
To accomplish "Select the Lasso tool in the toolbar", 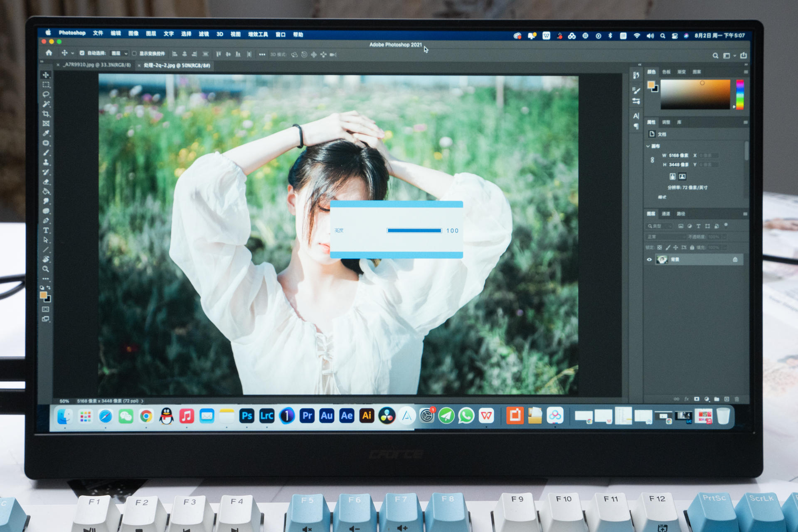I will [46, 94].
